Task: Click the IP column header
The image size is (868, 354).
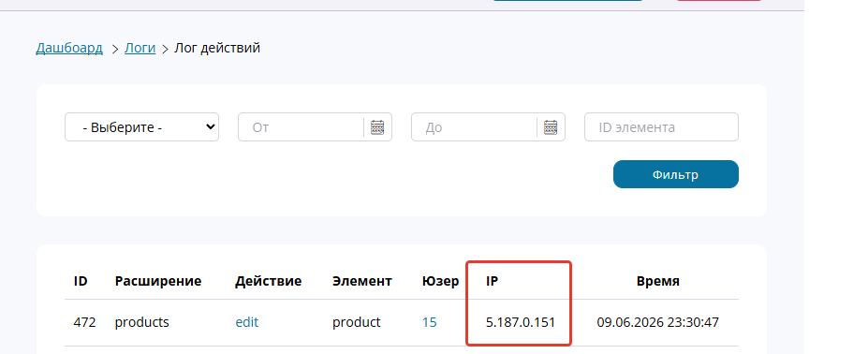Action: click(493, 281)
